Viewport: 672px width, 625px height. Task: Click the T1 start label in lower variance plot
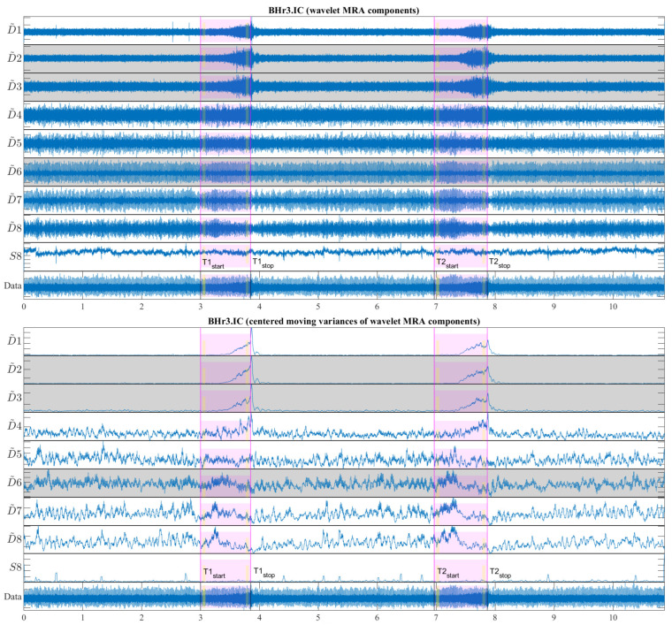point(214,573)
